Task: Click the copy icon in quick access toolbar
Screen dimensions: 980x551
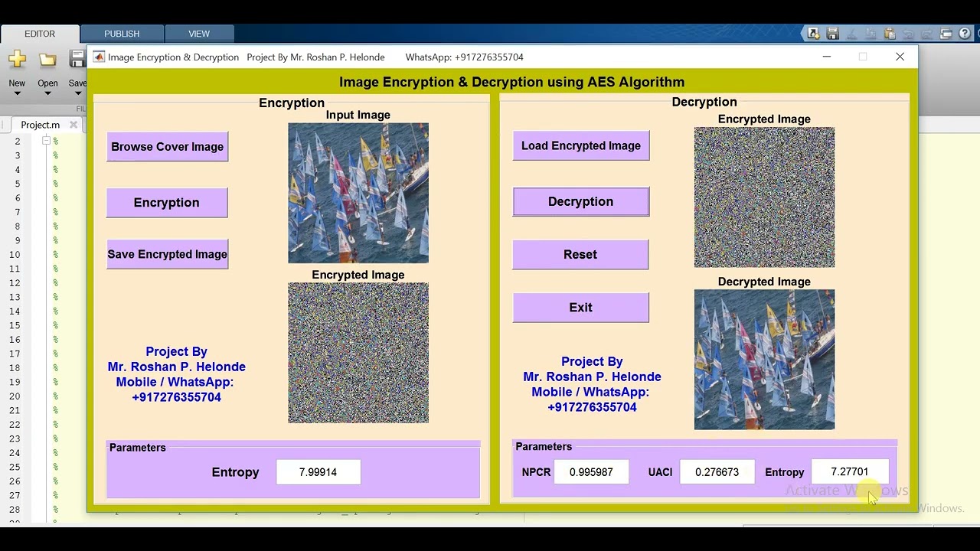Action: click(871, 34)
